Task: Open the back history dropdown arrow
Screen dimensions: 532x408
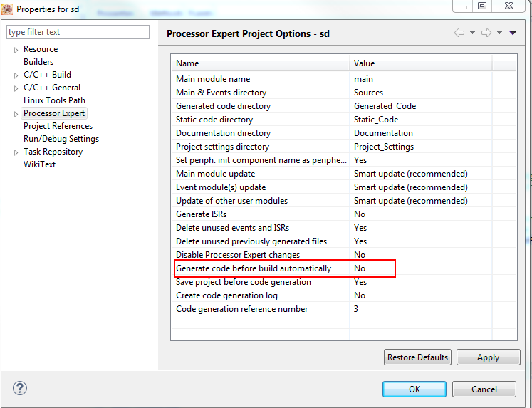Action: pos(472,33)
